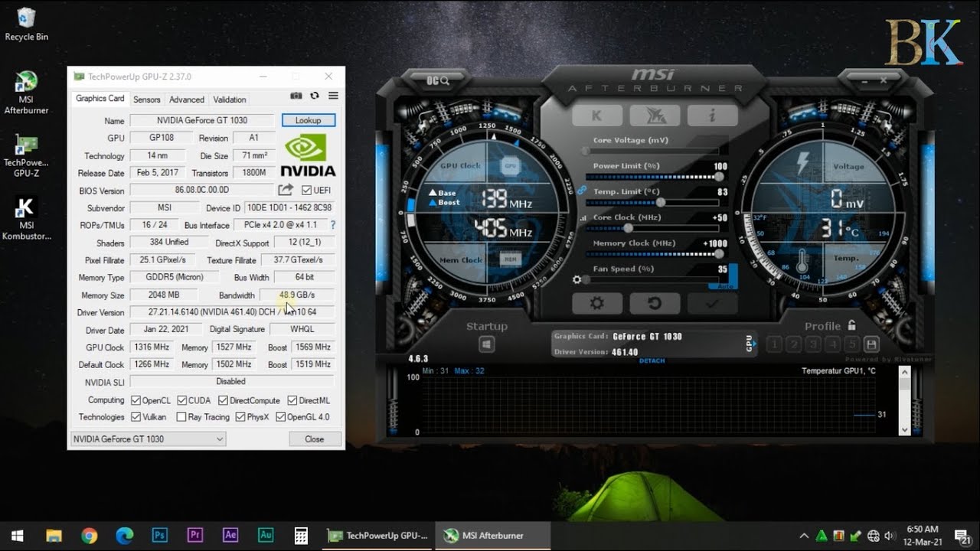Save profile using the floppy icon
The image size is (980, 551).
point(871,344)
